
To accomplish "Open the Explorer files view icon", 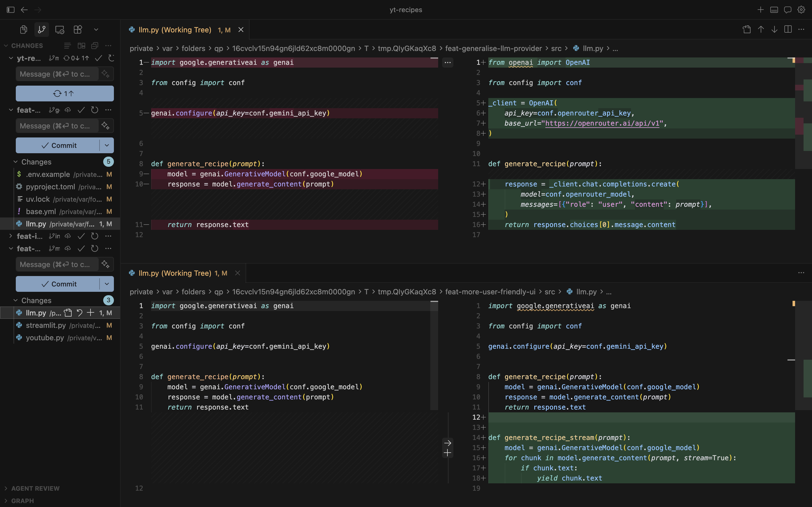I will tap(23, 30).
